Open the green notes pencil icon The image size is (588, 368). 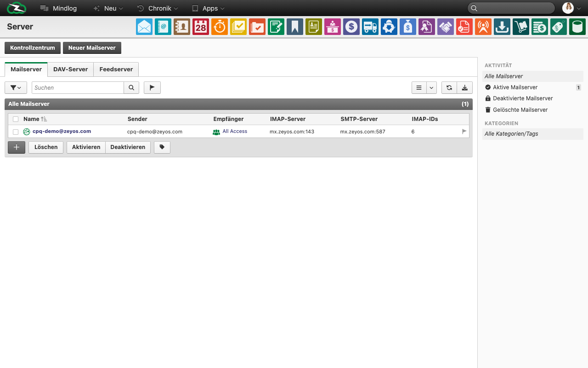(276, 27)
